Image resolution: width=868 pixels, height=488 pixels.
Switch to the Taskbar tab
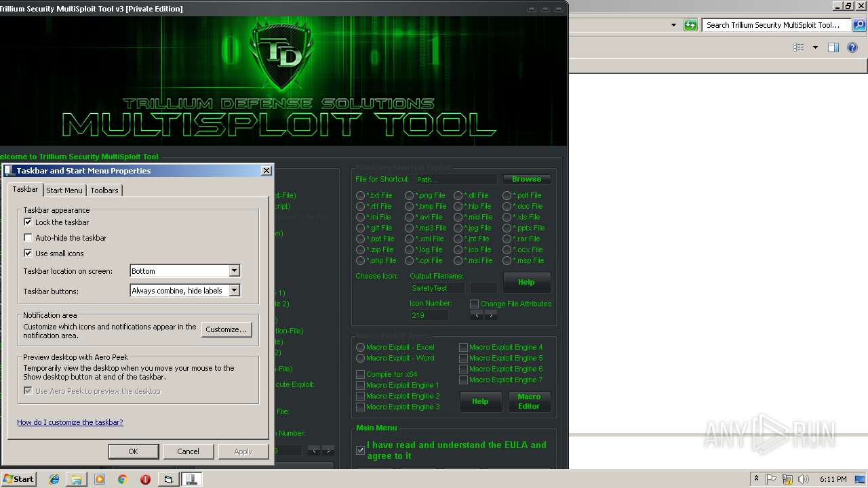25,190
